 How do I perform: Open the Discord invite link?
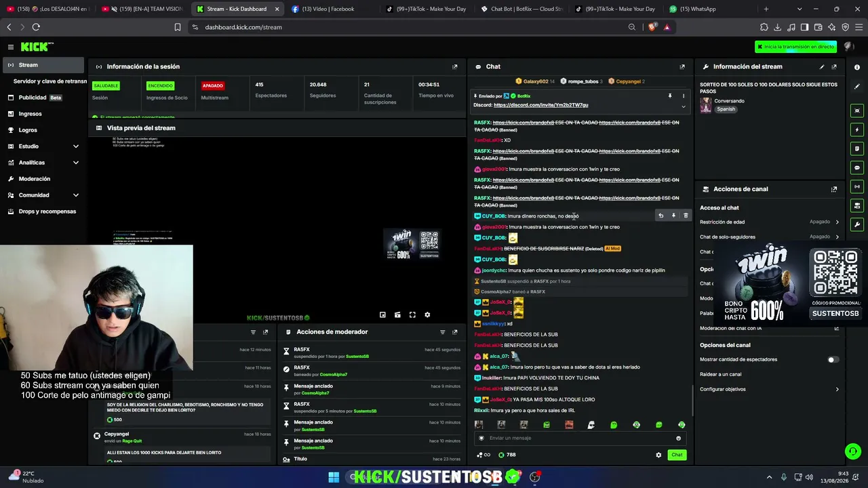click(540, 105)
